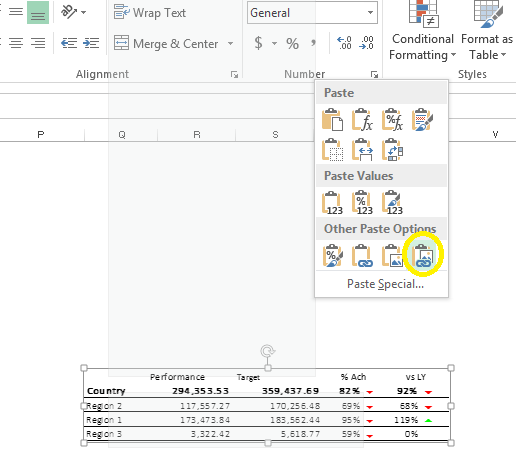This screenshot has width=526, height=468.
Task: Select the Transpose paste icon
Action: [x=392, y=150]
